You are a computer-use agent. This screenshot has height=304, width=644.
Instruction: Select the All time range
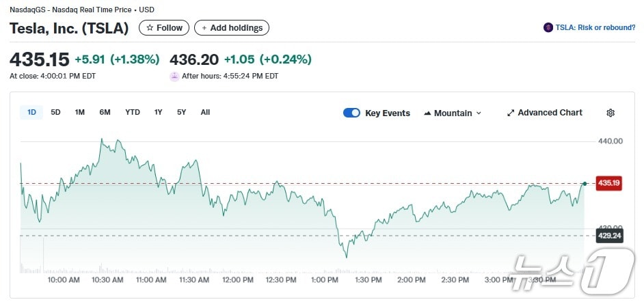pos(205,112)
